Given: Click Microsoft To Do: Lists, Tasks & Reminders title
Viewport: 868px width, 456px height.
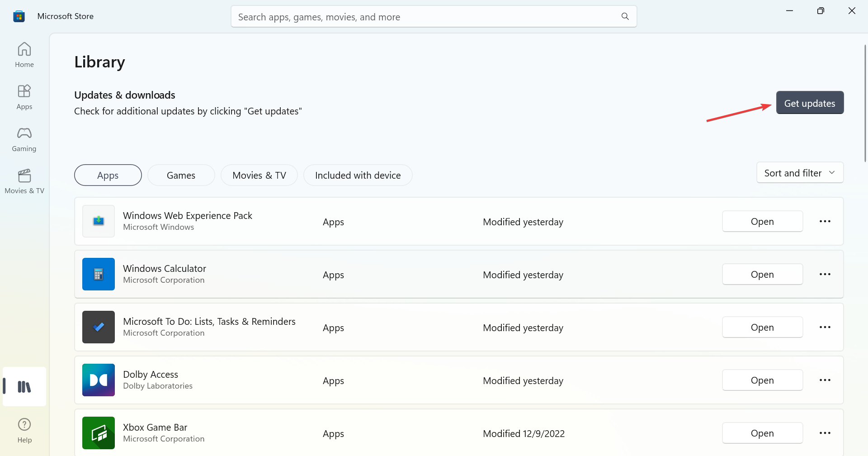Looking at the screenshot, I should [x=209, y=321].
